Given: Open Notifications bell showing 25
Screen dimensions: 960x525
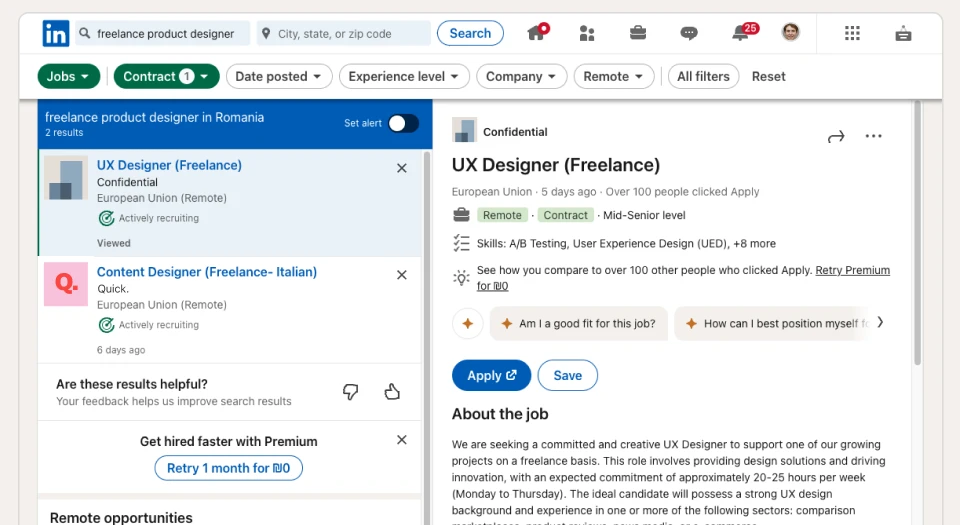Looking at the screenshot, I should click(744, 32).
